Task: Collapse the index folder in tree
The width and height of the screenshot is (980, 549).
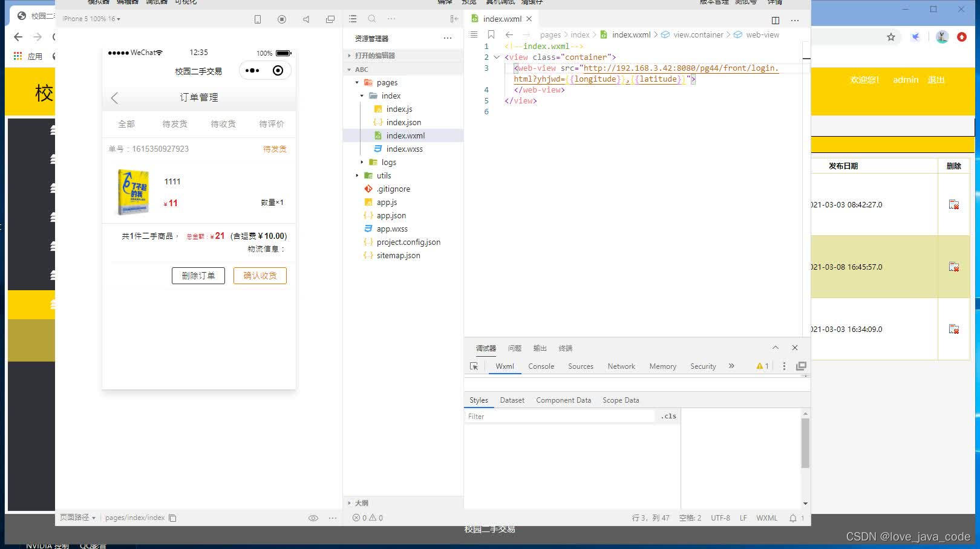Action: [362, 96]
